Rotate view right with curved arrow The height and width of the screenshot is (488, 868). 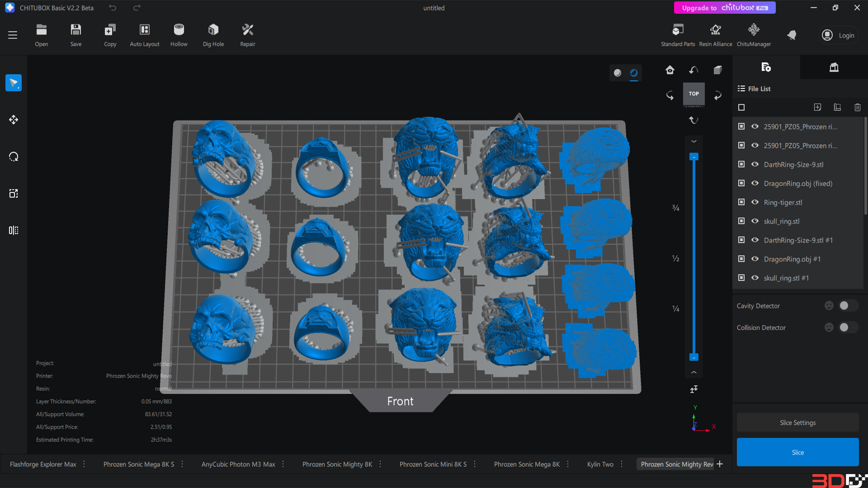click(x=718, y=95)
